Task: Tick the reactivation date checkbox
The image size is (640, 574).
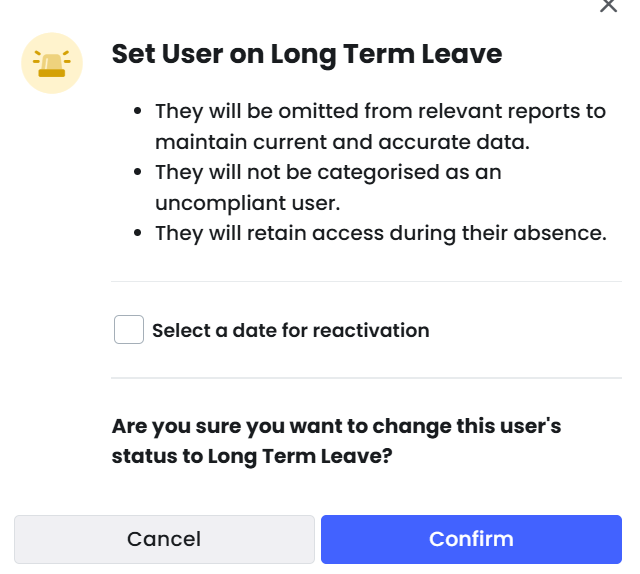Action: (x=129, y=329)
